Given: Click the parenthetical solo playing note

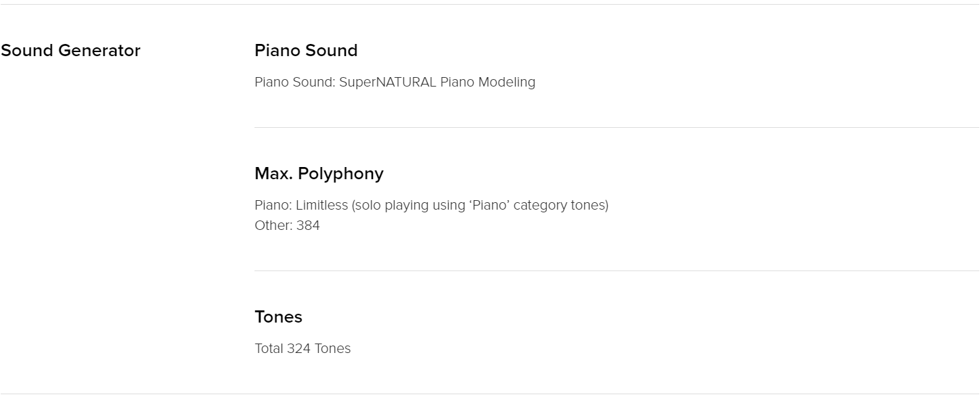Looking at the screenshot, I should 480,205.
